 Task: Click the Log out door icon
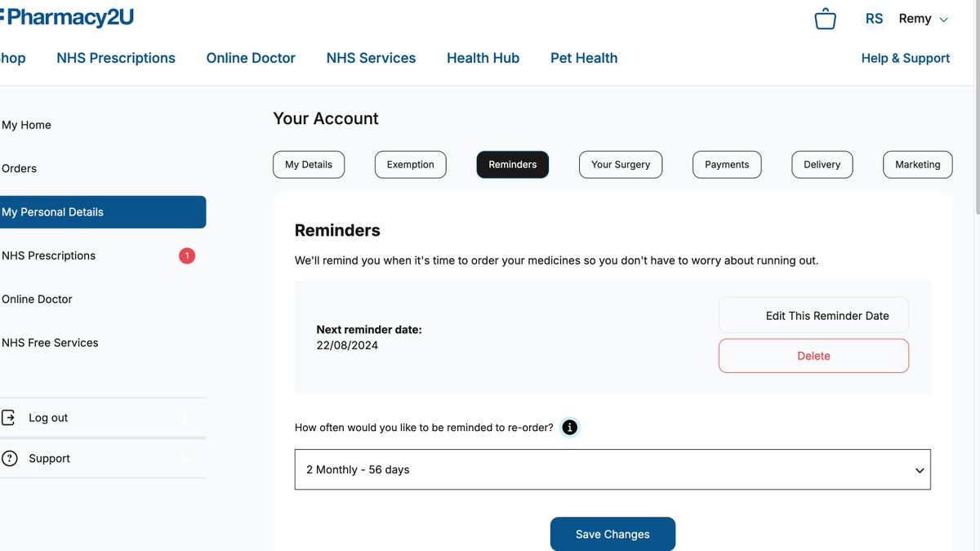(8, 417)
